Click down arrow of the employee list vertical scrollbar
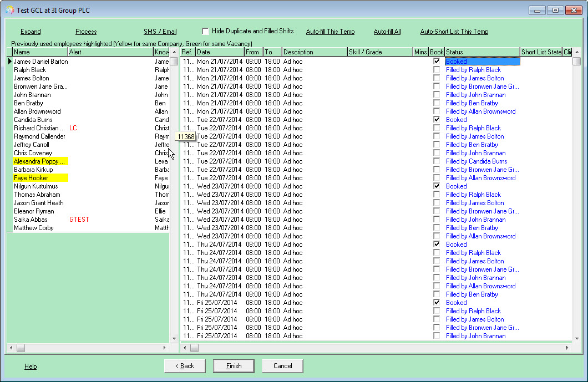 point(174,338)
